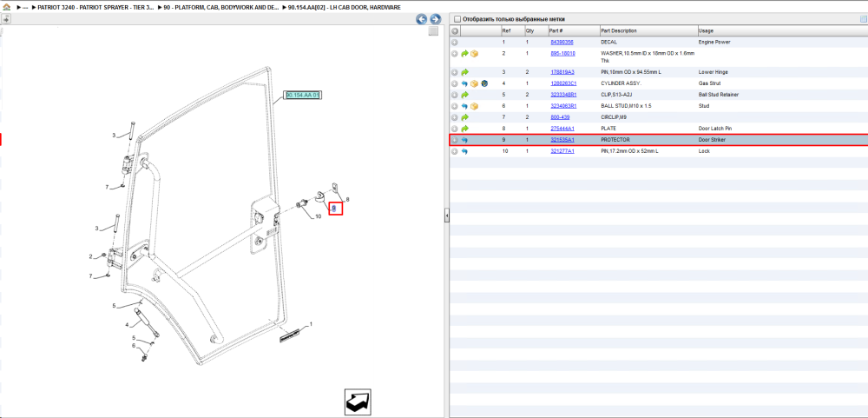Click the globe icon in the CYLINDER ASSY row

(483, 83)
